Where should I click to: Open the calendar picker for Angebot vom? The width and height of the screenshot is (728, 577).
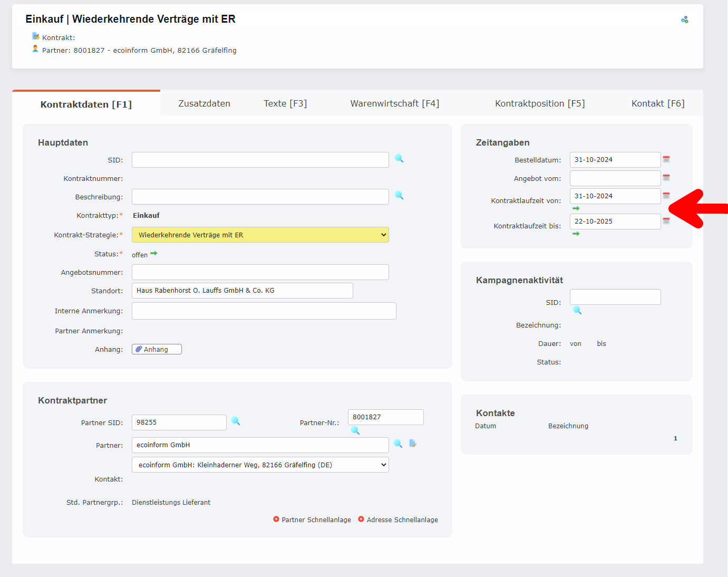666,178
